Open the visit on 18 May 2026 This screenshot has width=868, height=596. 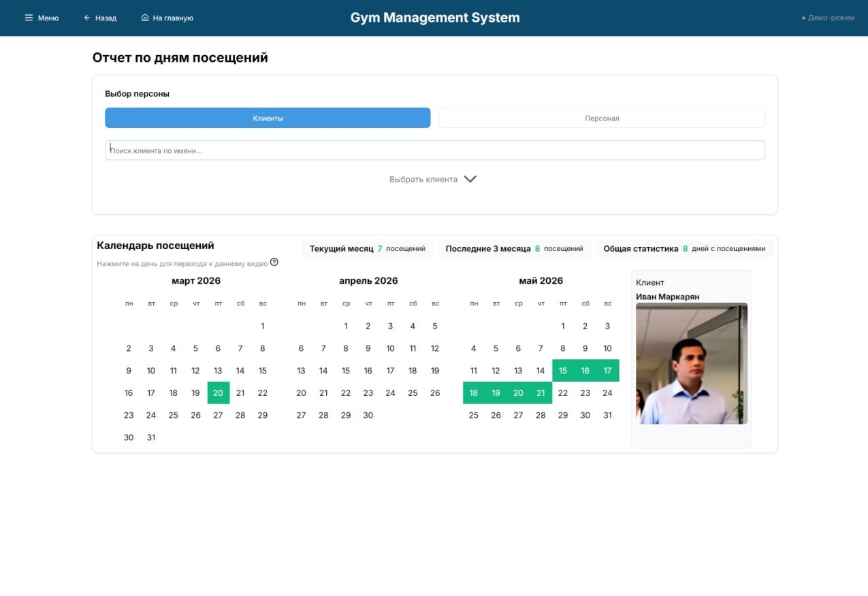coord(474,393)
